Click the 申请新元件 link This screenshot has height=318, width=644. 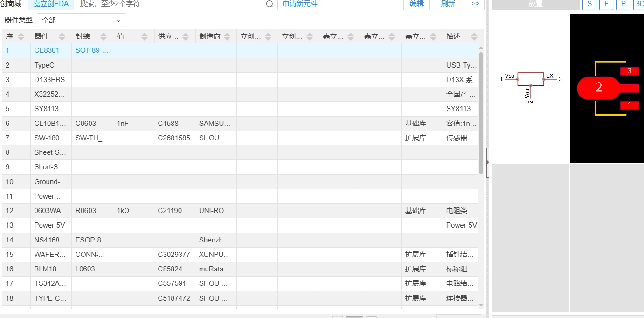pyautogui.click(x=300, y=4)
